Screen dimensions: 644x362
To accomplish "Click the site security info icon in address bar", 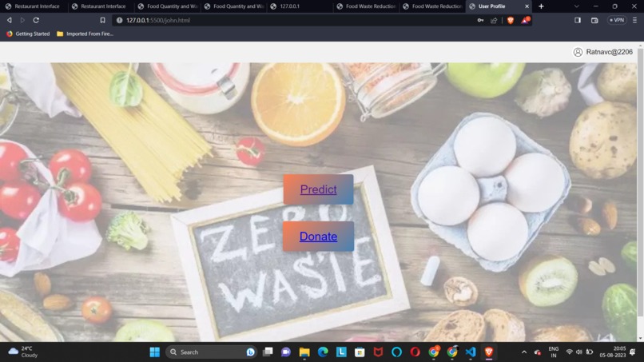I will [x=120, y=20].
